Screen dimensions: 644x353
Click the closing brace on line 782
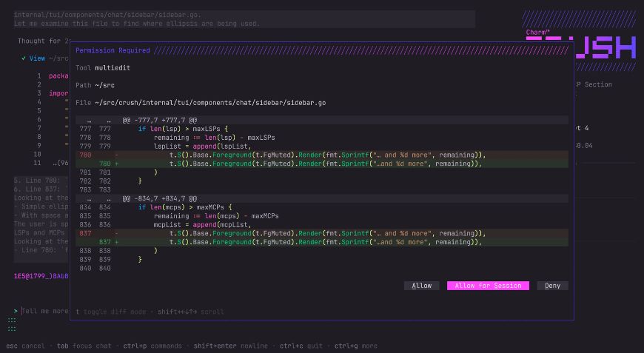pyautogui.click(x=140, y=181)
